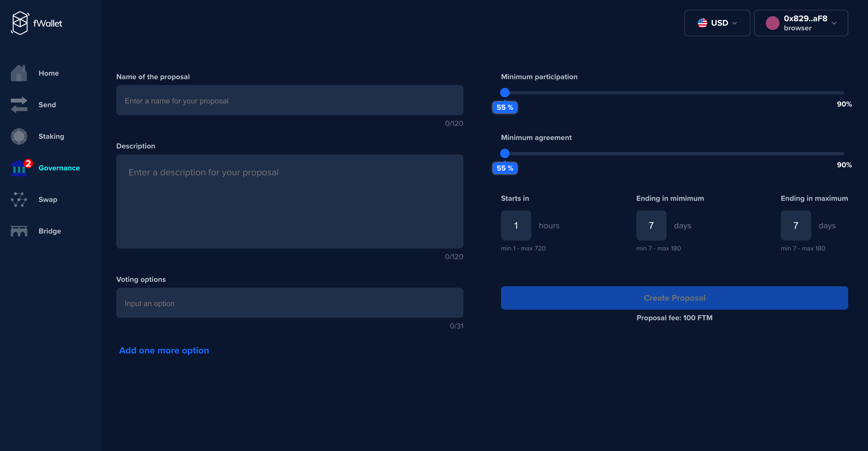Focus the proposal name input field
Image resolution: width=868 pixels, height=451 pixels.
point(289,101)
